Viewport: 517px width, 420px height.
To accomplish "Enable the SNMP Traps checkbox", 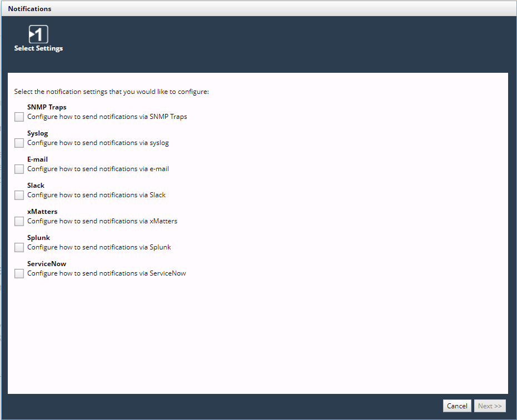I will (x=19, y=117).
